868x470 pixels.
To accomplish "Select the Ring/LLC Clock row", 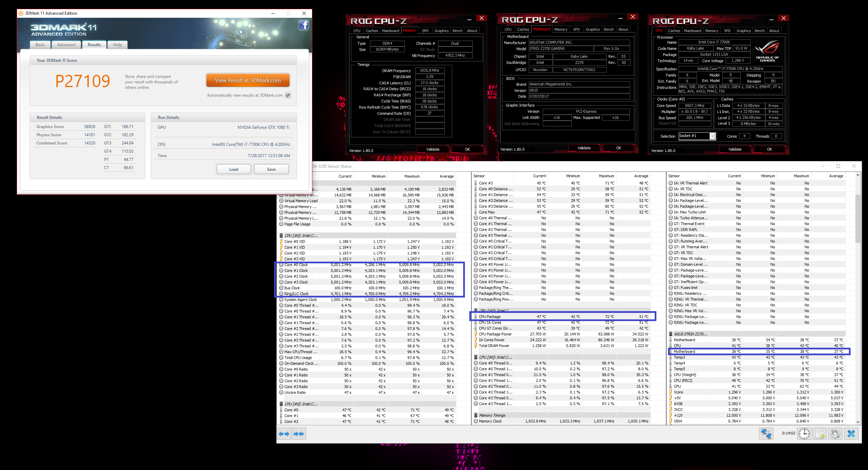I will pyautogui.click(x=367, y=294).
